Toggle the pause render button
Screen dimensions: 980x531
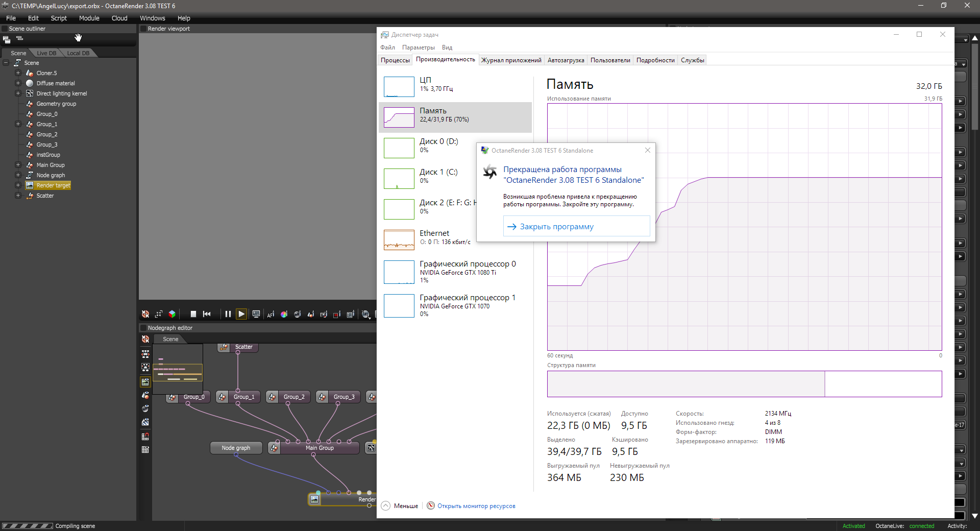(x=228, y=314)
